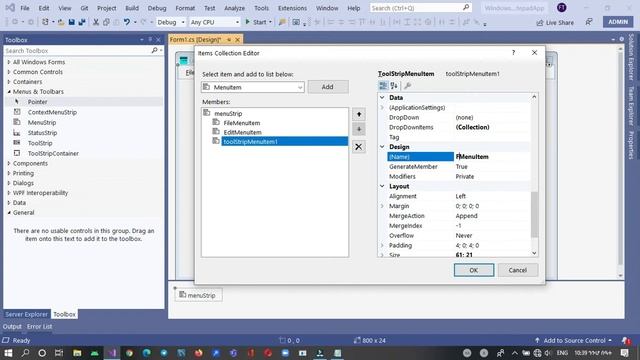Click the feedback icon next to Live Share
Viewport: 640px width, 360px height.
589,22
